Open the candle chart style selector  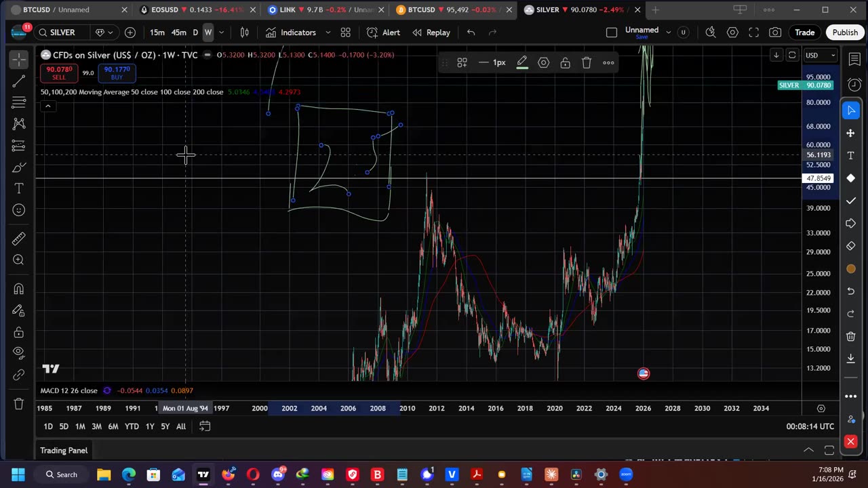click(245, 33)
